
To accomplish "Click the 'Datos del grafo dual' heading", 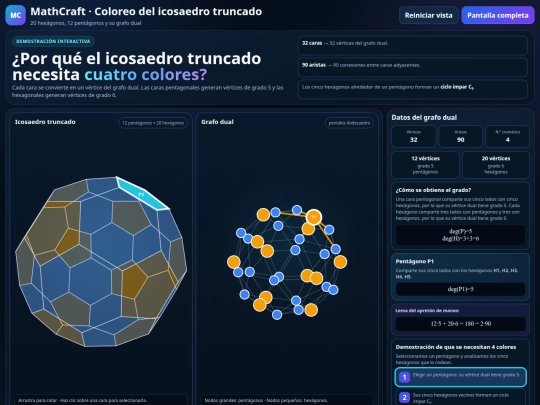I will (424, 118).
